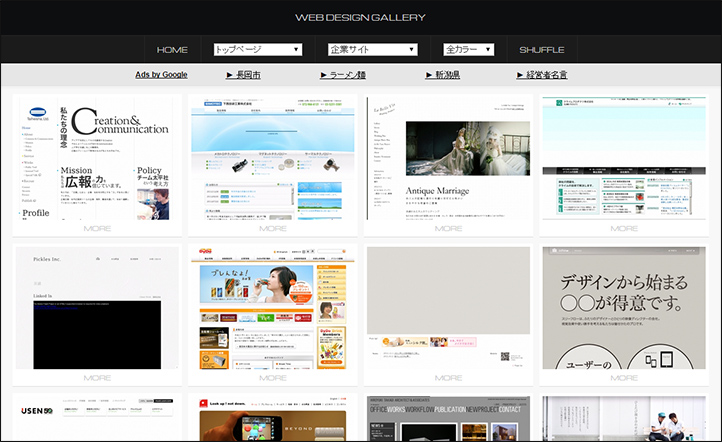
Task: Click MORE under Creation & Communication thumbnail
Action: pyautogui.click(x=97, y=228)
